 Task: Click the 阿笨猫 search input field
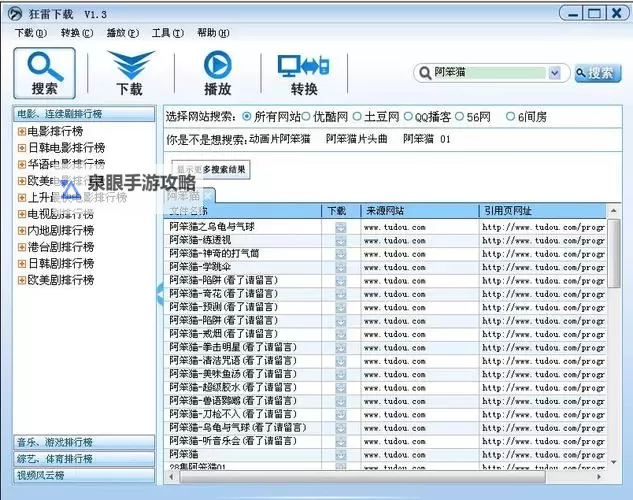(489, 73)
